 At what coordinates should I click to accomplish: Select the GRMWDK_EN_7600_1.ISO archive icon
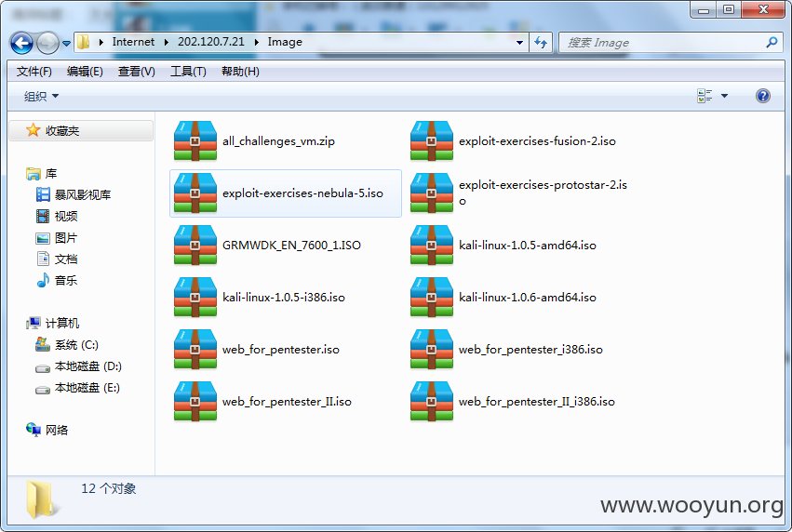(x=195, y=246)
